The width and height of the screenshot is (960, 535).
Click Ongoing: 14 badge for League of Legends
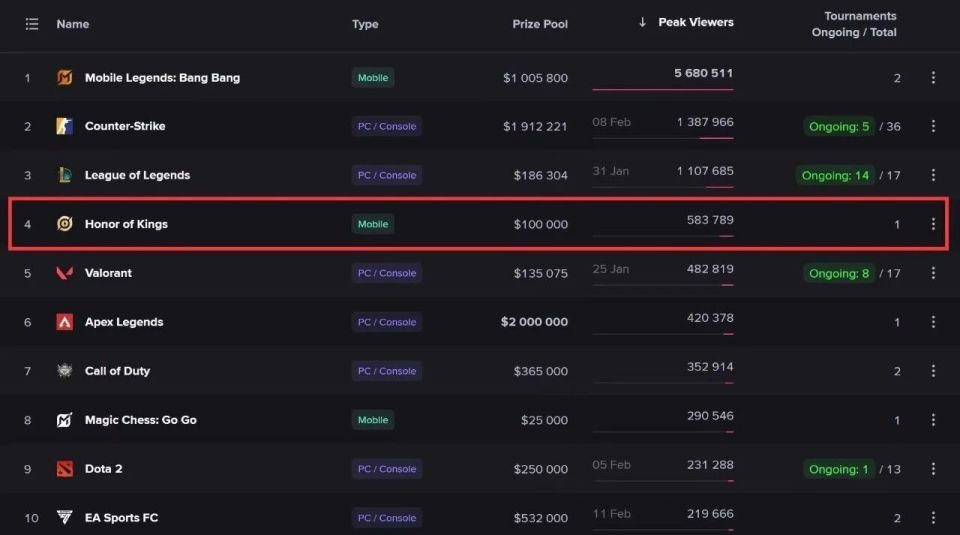point(835,175)
